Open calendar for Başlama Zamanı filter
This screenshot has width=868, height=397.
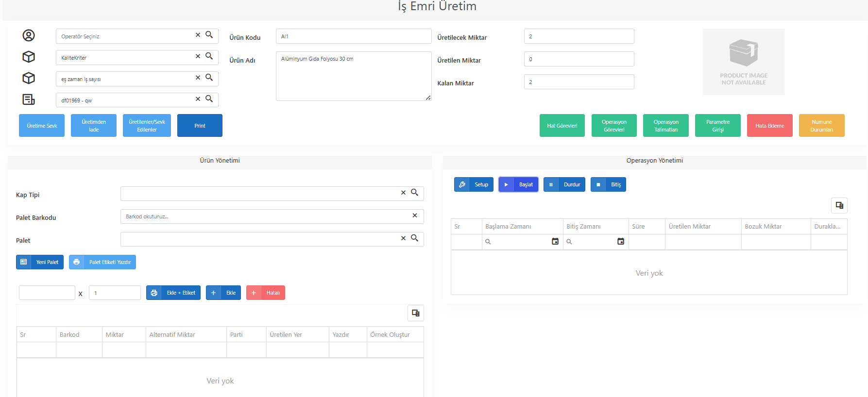[555, 242]
